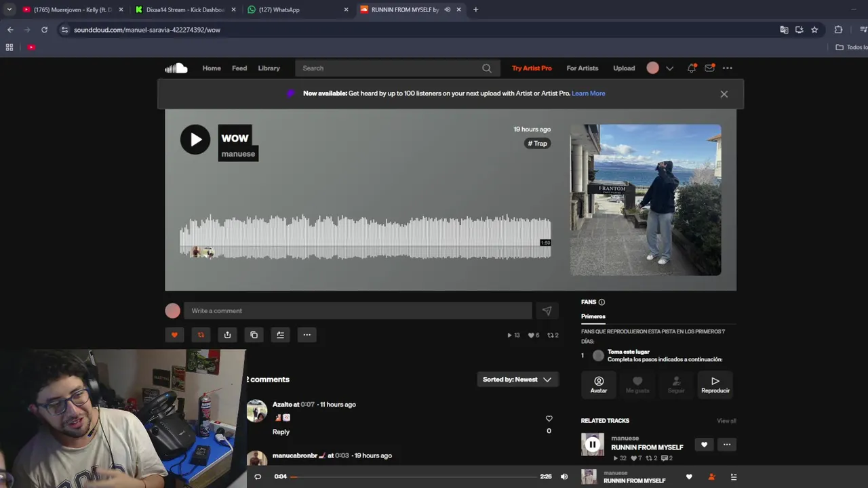The height and width of the screenshot is (488, 868).
Task: Click the profile avatar in header
Action: coord(652,68)
